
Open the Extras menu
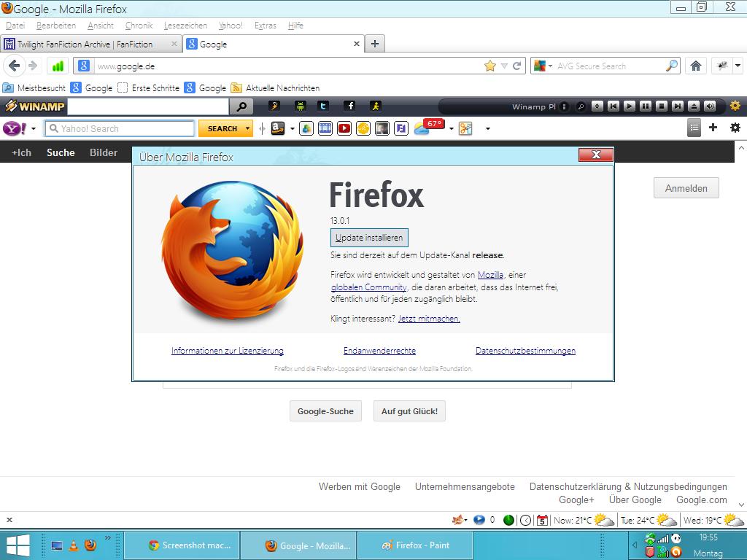coord(266,26)
